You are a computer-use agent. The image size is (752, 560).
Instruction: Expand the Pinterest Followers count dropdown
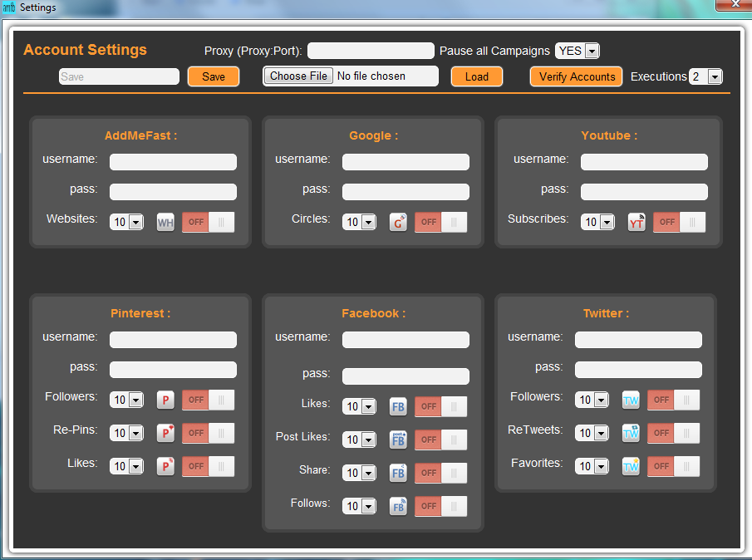click(126, 400)
